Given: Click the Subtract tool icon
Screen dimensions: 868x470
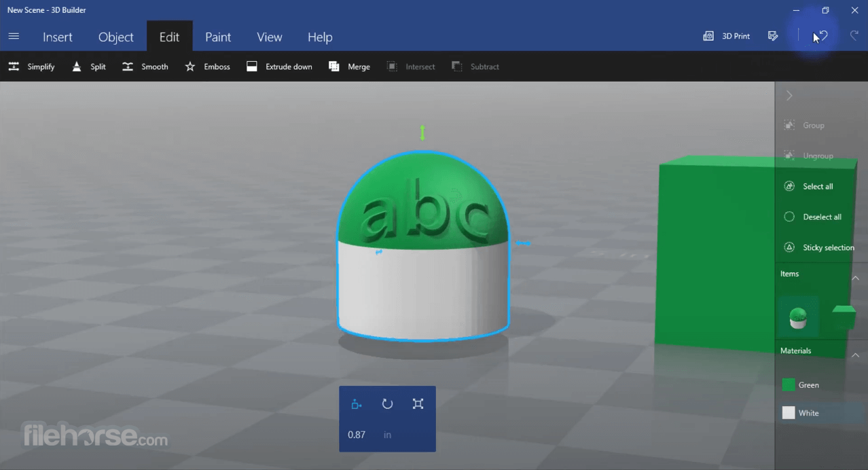Looking at the screenshot, I should click(x=456, y=67).
